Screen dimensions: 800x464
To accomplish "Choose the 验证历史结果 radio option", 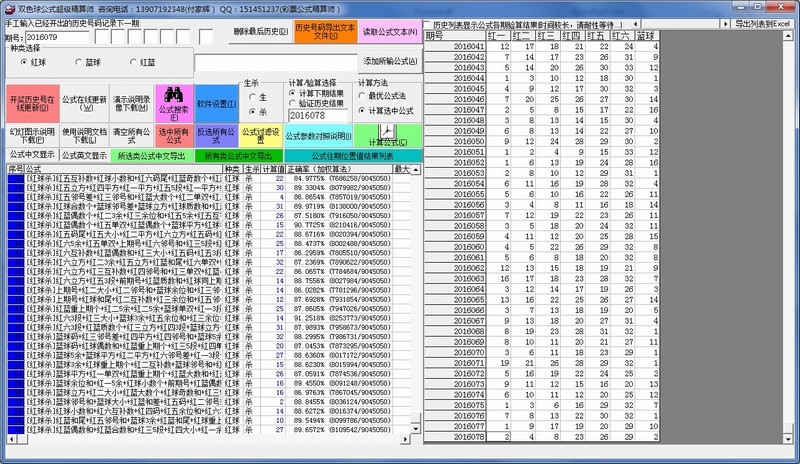I will click(x=293, y=102).
